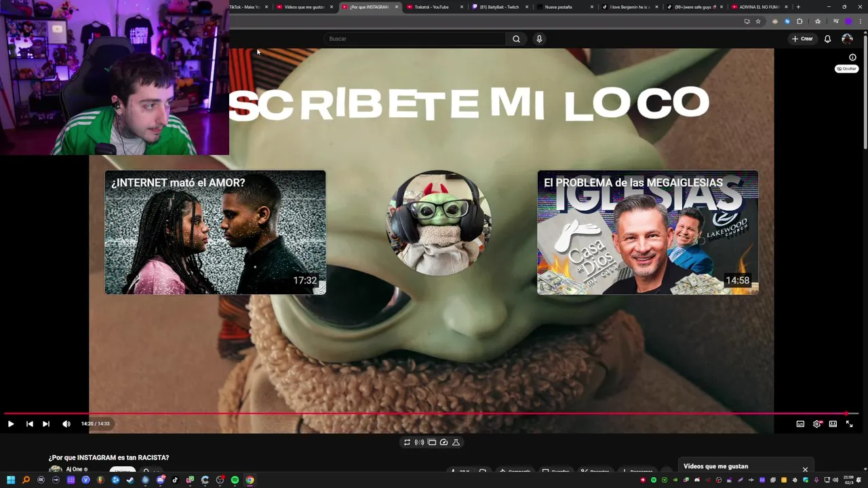This screenshot has height=488, width=868.
Task: Switch to theater mode view
Action: [x=833, y=424]
